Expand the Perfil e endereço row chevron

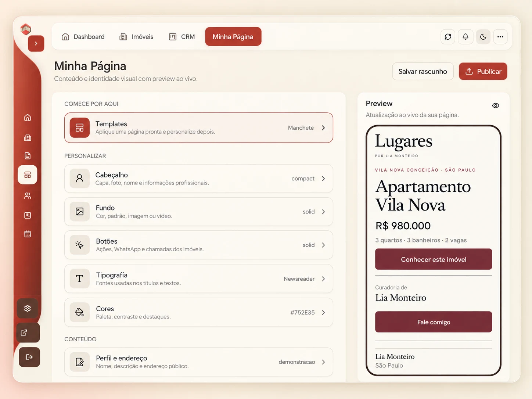pos(323,362)
